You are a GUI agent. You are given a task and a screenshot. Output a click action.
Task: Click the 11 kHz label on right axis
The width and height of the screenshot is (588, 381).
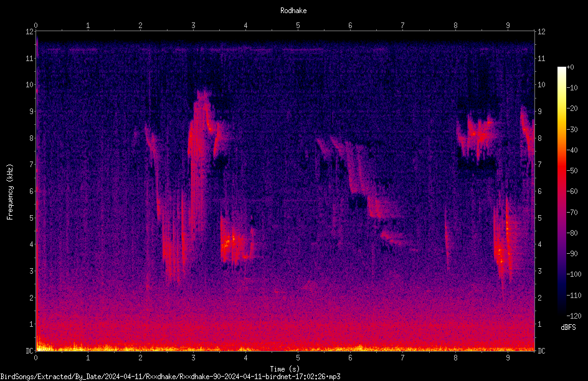[541, 58]
